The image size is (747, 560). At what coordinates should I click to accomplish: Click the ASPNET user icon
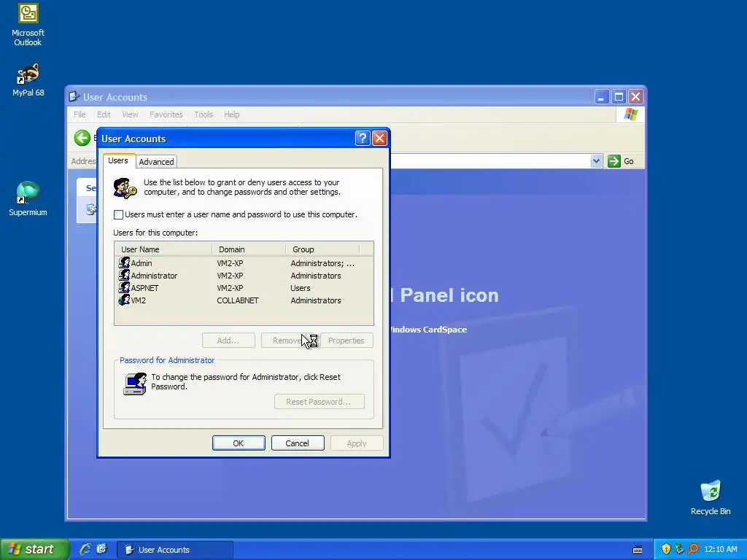click(124, 287)
